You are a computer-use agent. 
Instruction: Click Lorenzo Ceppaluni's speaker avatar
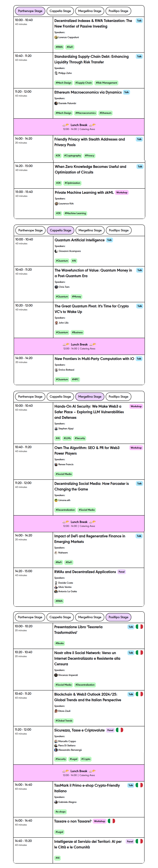pyautogui.click(x=56, y=37)
